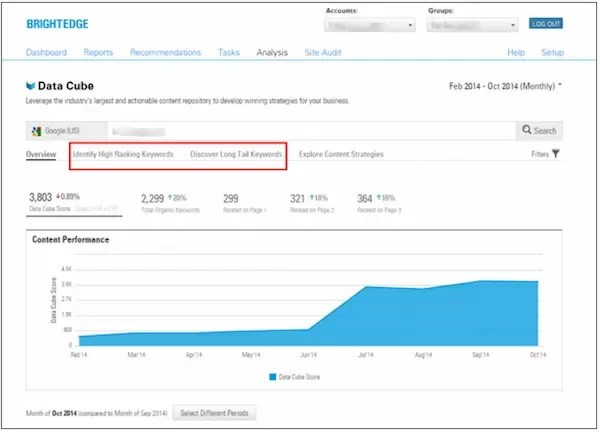The width and height of the screenshot is (600, 432).
Task: Click the Search button
Action: [539, 130]
